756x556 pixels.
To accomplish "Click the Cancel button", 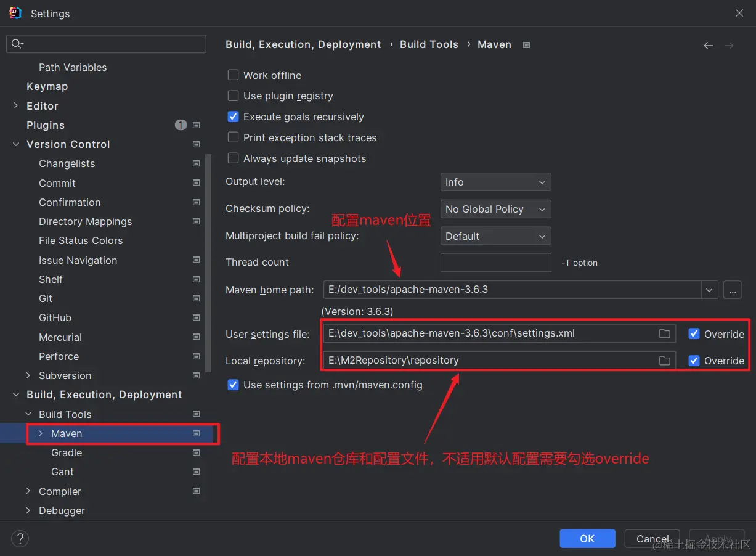I will (652, 539).
